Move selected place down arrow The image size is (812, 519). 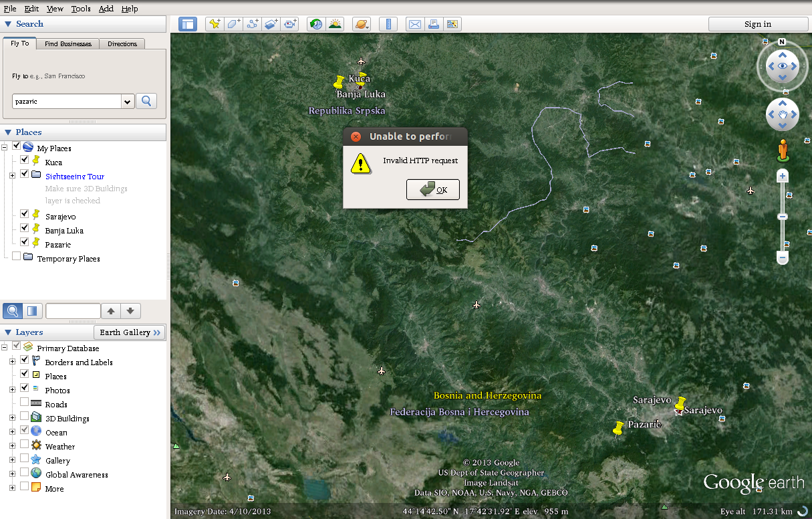[x=130, y=311]
